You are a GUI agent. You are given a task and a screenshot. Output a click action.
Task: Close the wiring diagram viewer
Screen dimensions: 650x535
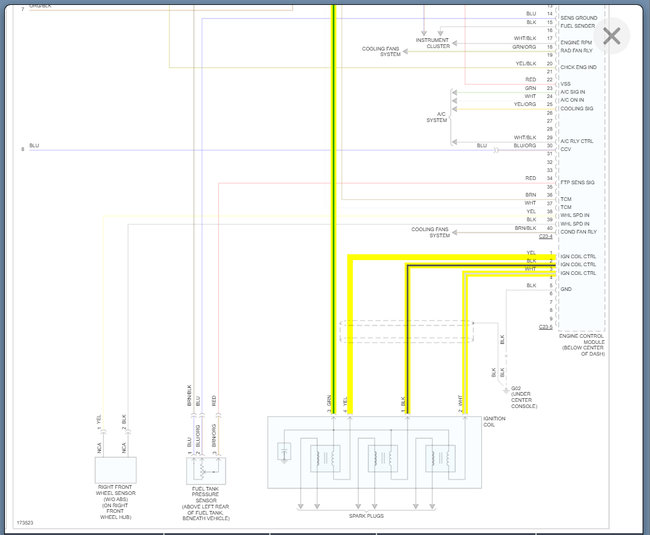coord(611,36)
